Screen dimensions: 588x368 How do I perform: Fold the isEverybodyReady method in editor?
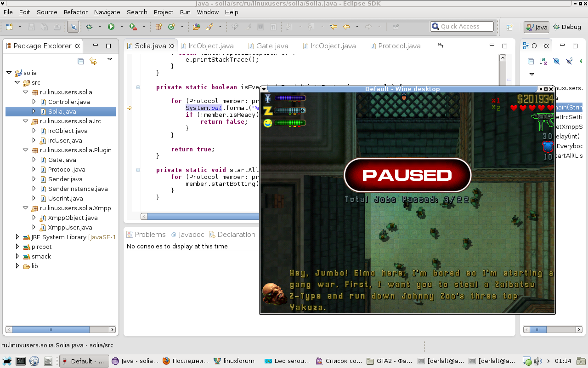click(138, 87)
